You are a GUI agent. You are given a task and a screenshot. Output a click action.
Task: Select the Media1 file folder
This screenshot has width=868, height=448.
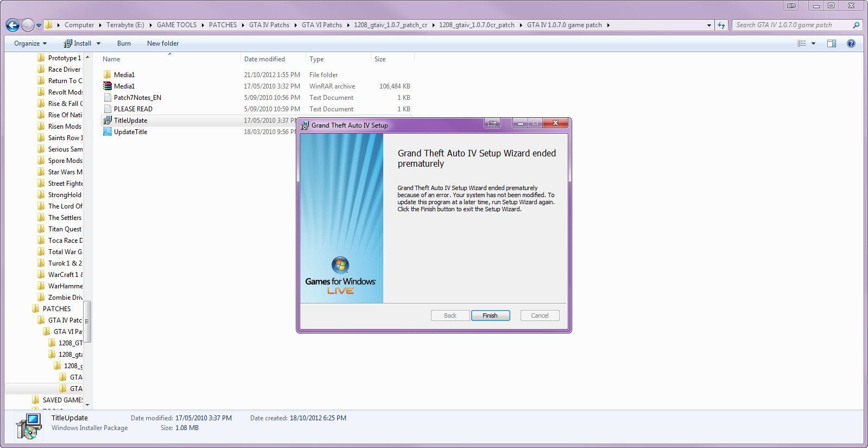(124, 75)
